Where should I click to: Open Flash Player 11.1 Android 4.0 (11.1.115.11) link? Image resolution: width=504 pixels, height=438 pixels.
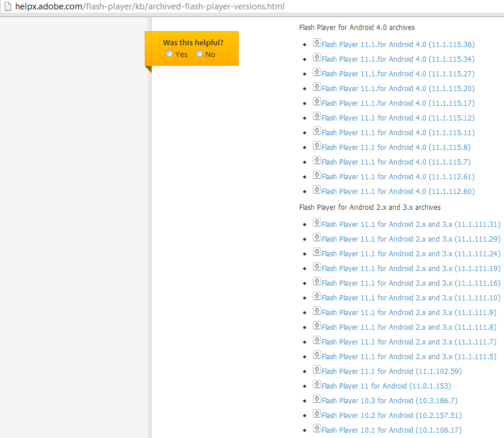398,133
